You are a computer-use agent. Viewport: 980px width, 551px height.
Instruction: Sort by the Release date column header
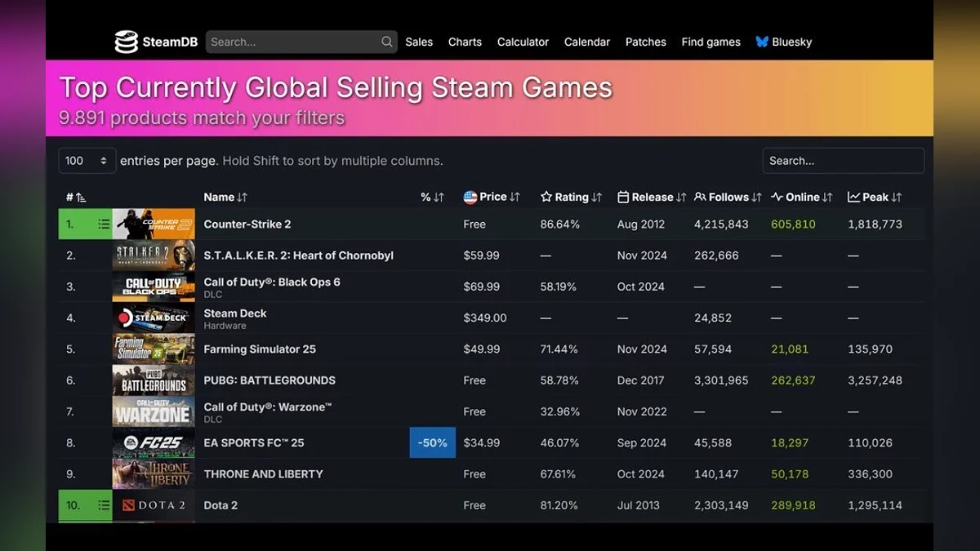click(x=651, y=197)
